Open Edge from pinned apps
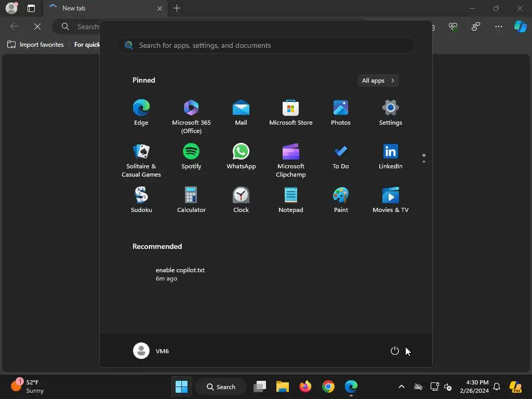Screen dimensions: 532x399 [141, 113]
